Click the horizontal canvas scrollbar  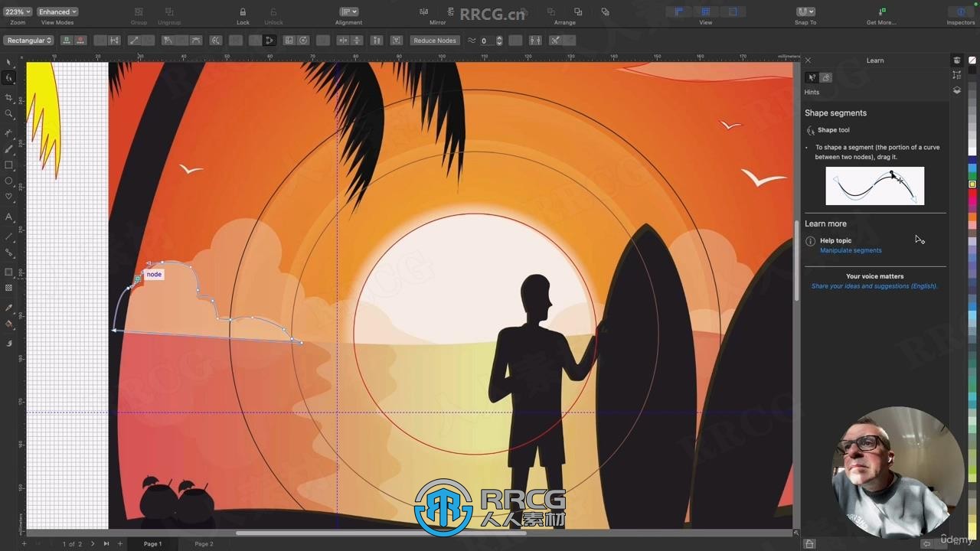coord(381,533)
